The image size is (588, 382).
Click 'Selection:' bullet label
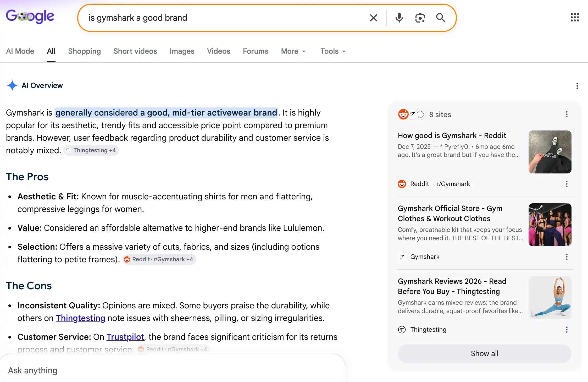tap(37, 247)
